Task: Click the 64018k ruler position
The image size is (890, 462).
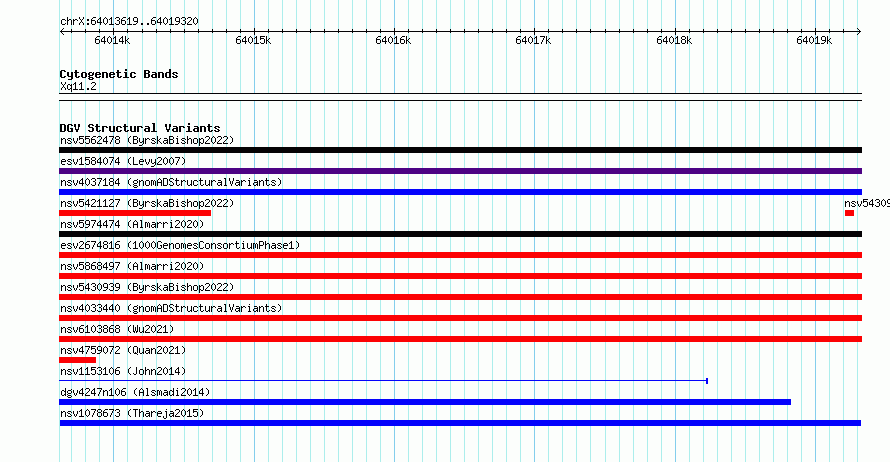Action: tap(674, 40)
